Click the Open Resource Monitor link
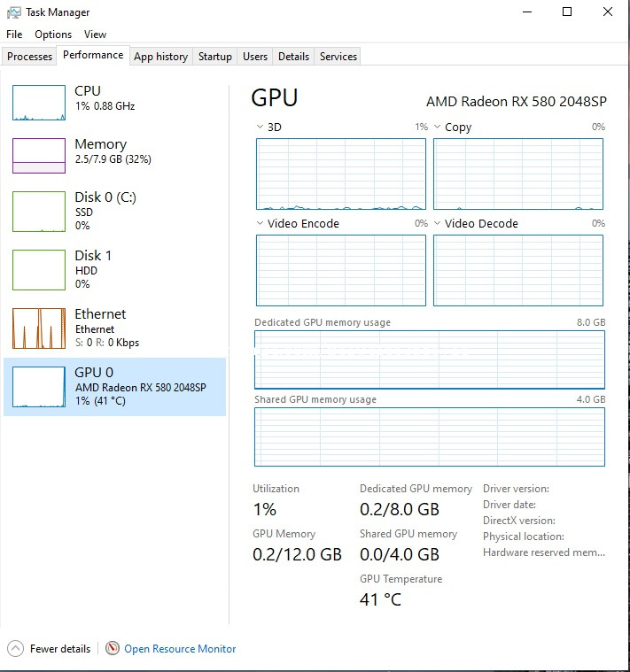Screen dimensions: 630x672 180,649
